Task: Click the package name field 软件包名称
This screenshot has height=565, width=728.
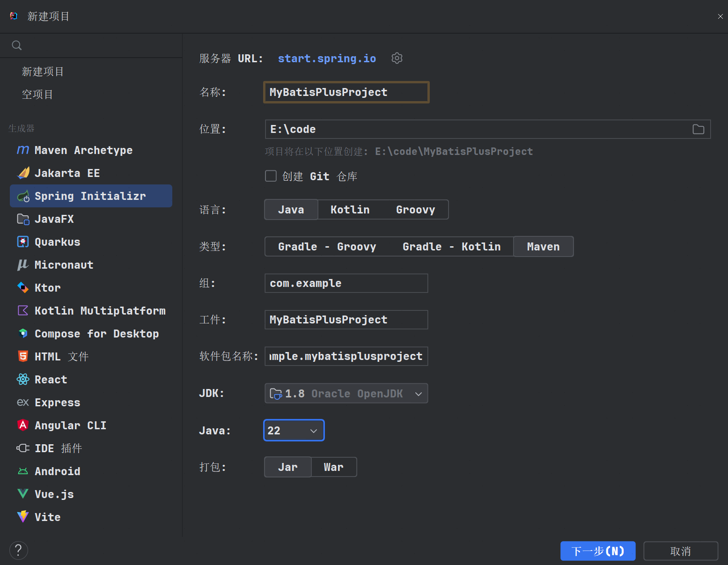Action: [x=346, y=356]
